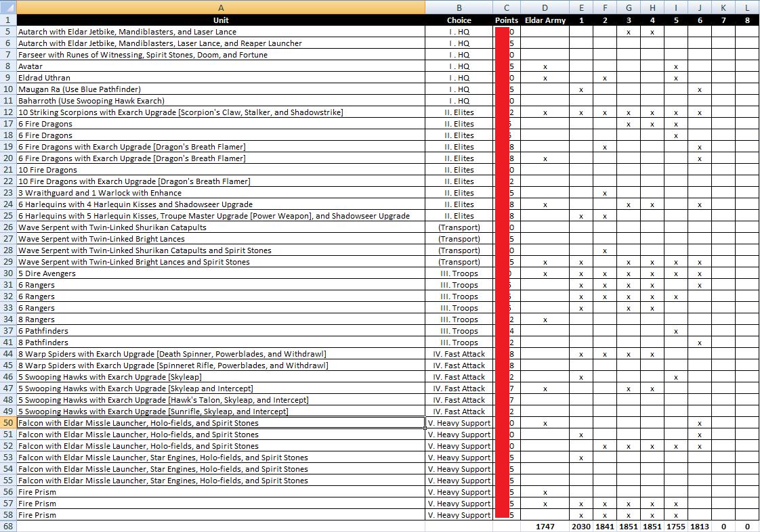Select "III. Troops" cell in 5 Dire Avengers row
The height and width of the screenshot is (532, 760).
pyautogui.click(x=459, y=273)
